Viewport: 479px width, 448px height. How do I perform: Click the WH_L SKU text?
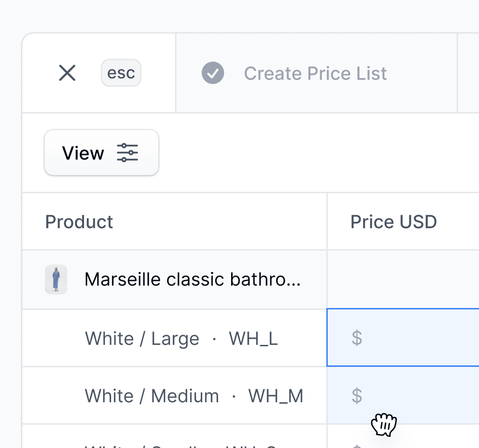(254, 338)
